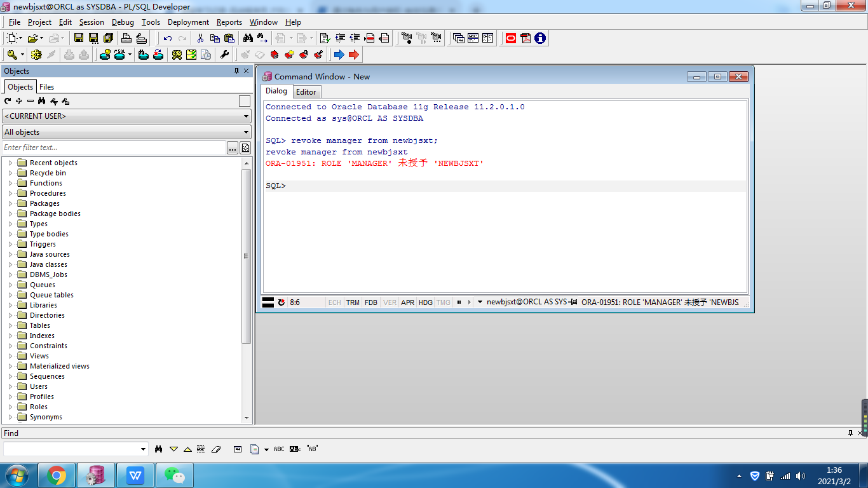Toggle the TRM status flag
868x488 pixels.
pyautogui.click(x=353, y=302)
